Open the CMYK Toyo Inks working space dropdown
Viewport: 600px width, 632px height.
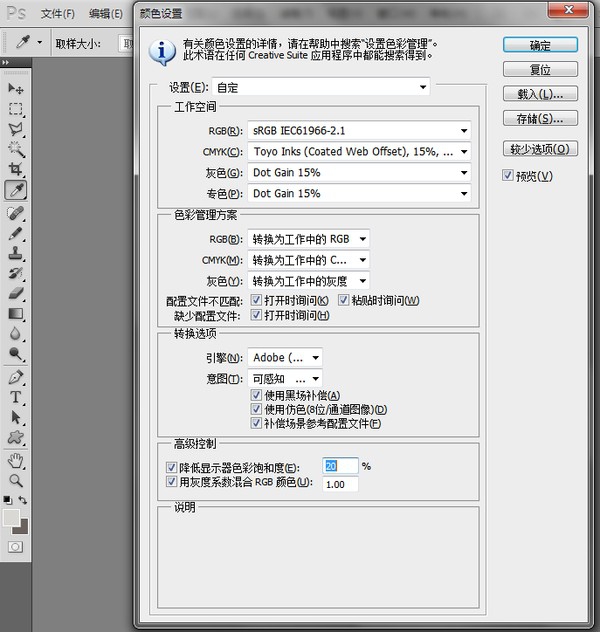(x=359, y=152)
